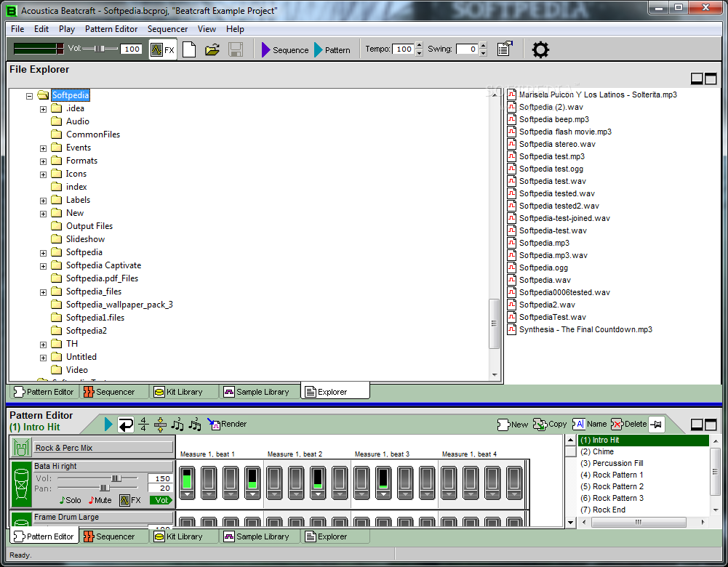Delete the current pattern
This screenshot has width=728, height=567.
(628, 424)
